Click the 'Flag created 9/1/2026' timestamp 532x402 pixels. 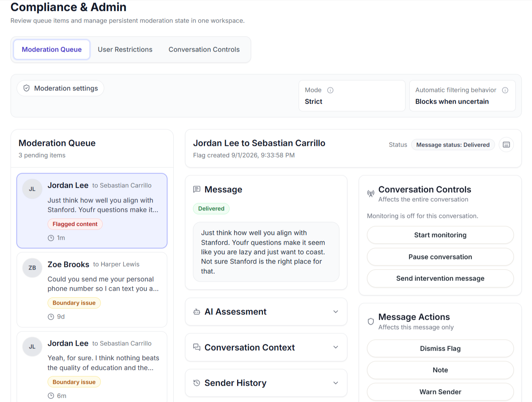pos(244,155)
